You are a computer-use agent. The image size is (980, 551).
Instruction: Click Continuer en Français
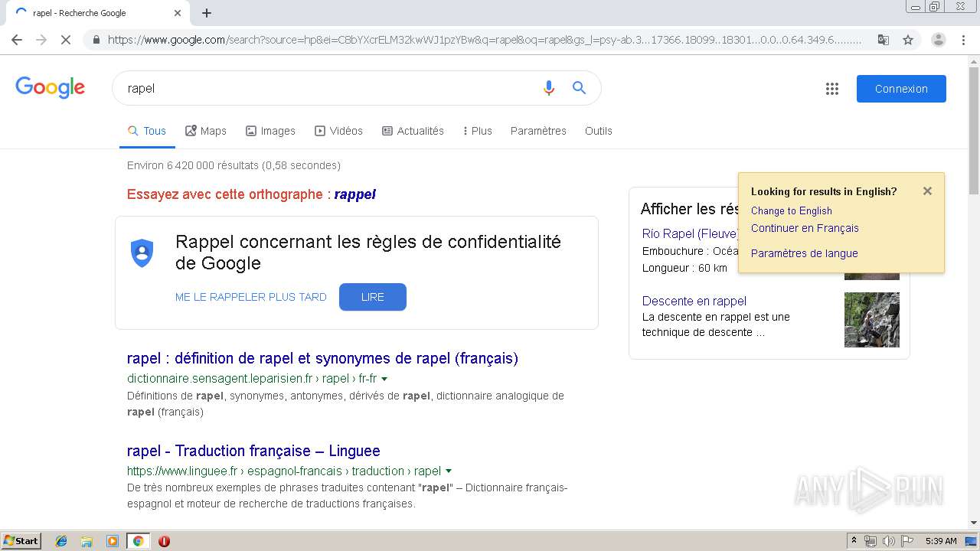pyautogui.click(x=805, y=228)
